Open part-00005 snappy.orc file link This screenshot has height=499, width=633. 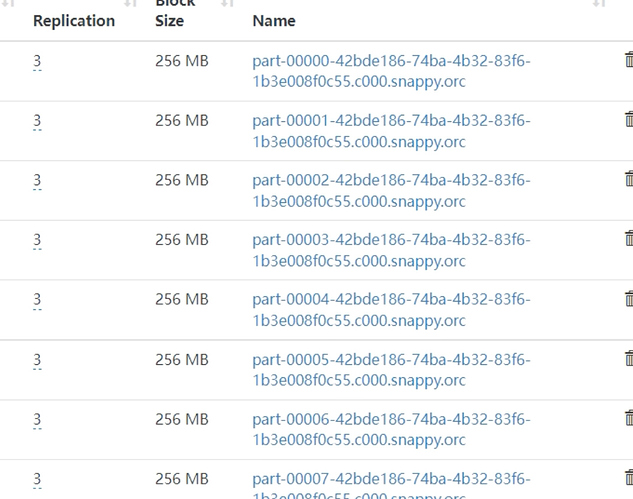tap(391, 370)
